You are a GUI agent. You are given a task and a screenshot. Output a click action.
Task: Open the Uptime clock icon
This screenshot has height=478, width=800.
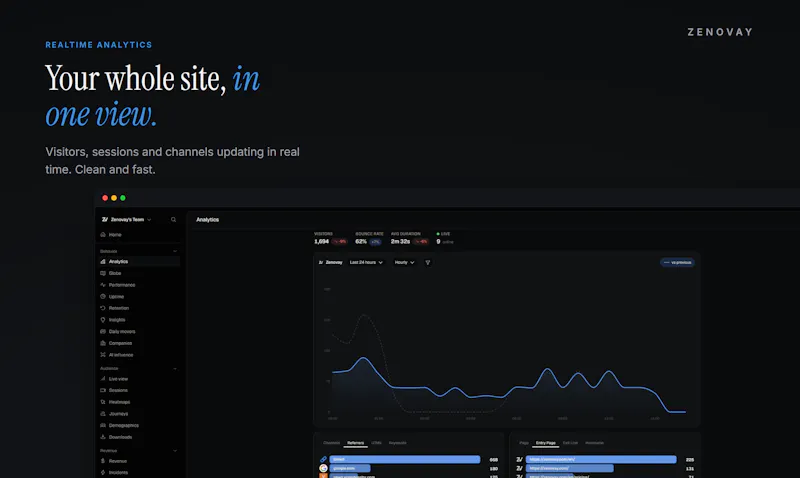[103, 296]
